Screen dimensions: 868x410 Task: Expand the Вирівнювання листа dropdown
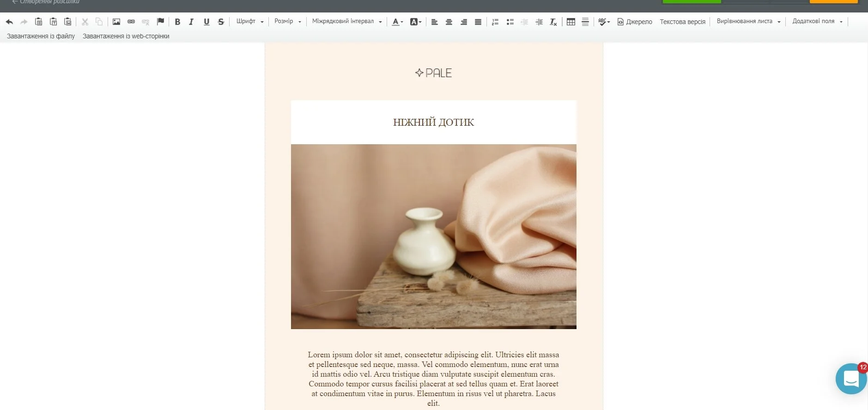click(748, 21)
